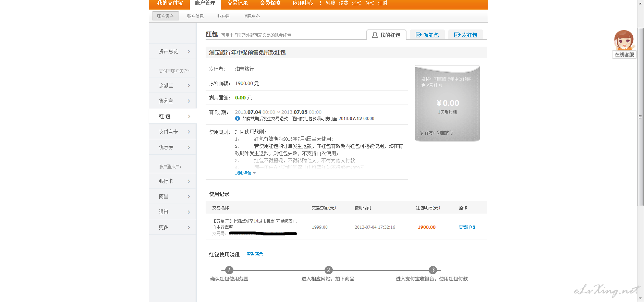Expand 阿里 sidebar chevron
This screenshot has height=302, width=644.
point(189,197)
